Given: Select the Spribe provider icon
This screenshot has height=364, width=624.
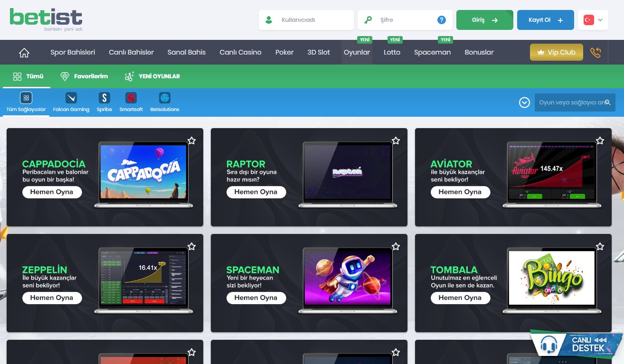Looking at the screenshot, I should [x=104, y=98].
